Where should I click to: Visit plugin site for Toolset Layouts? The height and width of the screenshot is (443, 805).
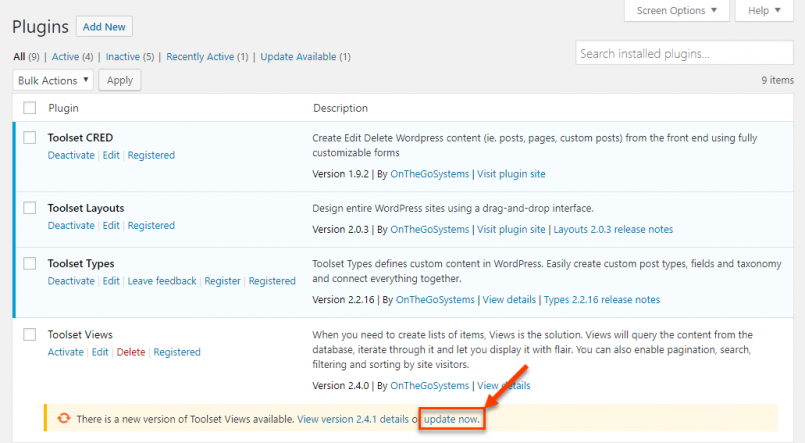click(511, 229)
